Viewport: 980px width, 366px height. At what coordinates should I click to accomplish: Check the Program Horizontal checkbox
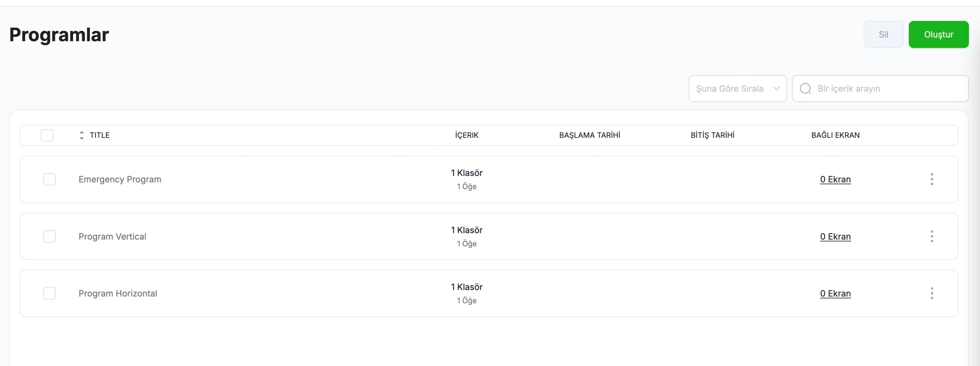coord(49,293)
